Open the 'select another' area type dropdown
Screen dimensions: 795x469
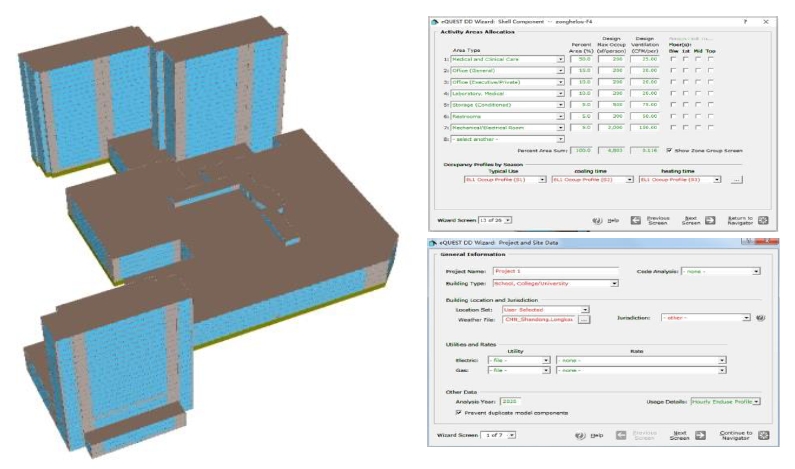(561, 139)
